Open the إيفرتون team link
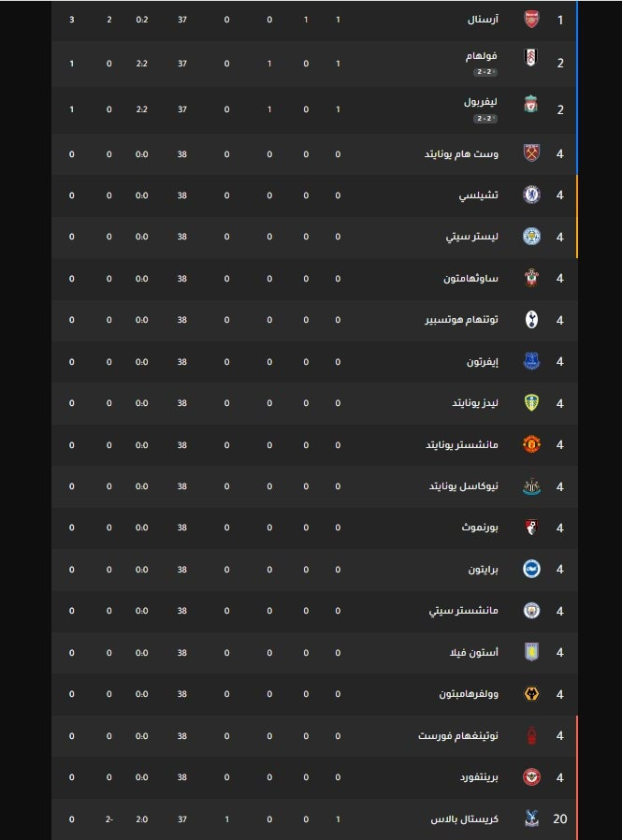The height and width of the screenshot is (840, 622). coord(483,362)
